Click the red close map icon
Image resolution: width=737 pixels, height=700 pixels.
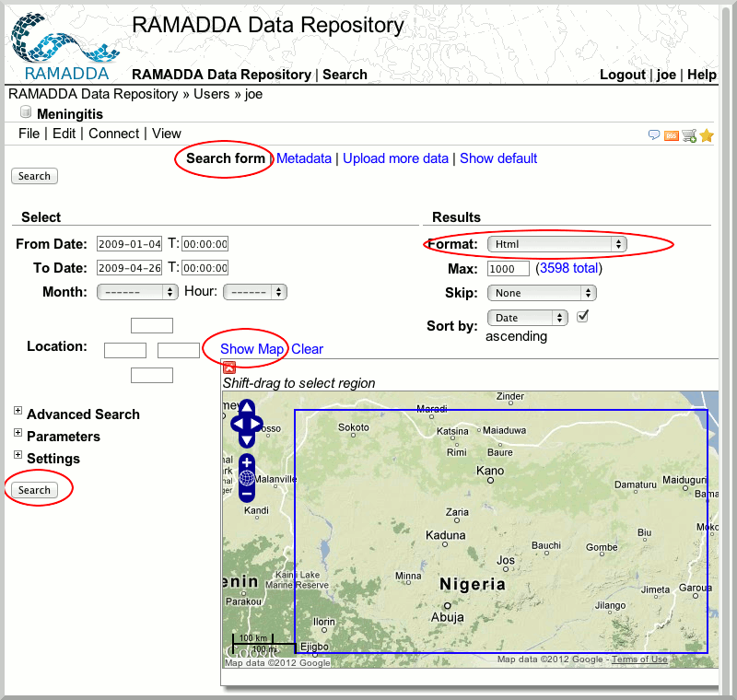click(x=229, y=367)
